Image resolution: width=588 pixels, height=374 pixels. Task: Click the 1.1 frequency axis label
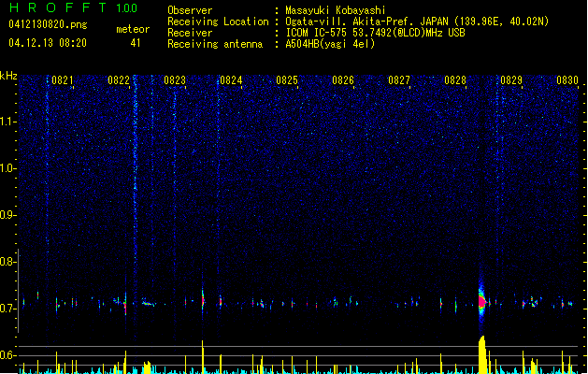tap(8, 122)
